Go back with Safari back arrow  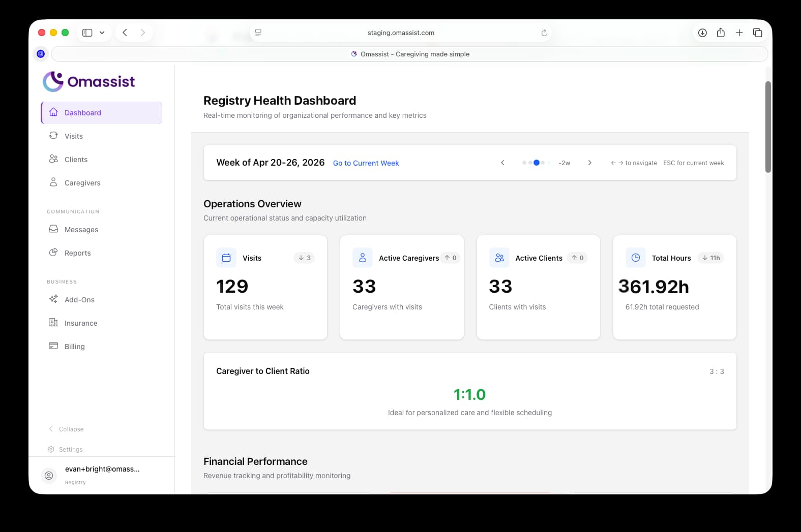[125, 33]
